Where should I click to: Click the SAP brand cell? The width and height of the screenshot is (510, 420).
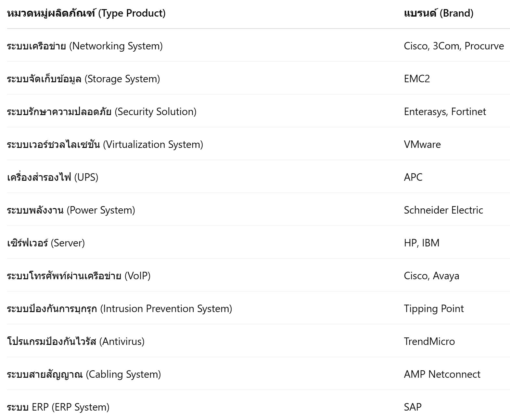point(413,407)
